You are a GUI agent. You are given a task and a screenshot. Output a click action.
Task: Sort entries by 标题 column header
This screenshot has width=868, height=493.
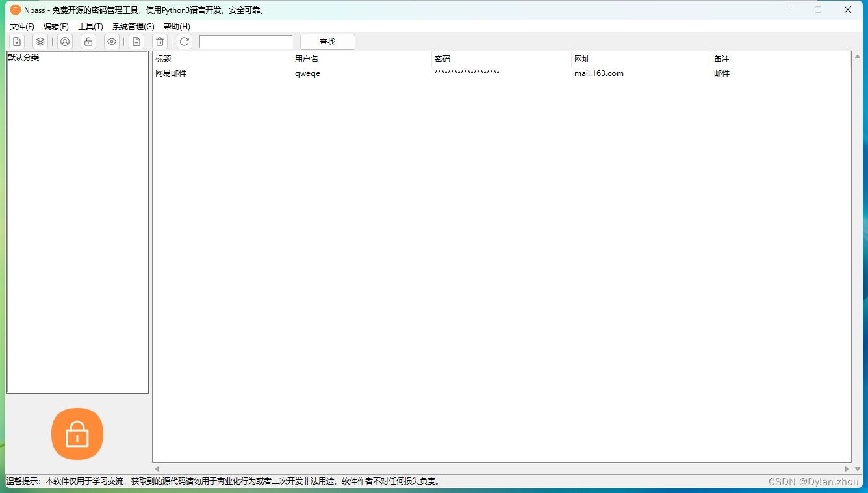tap(162, 58)
